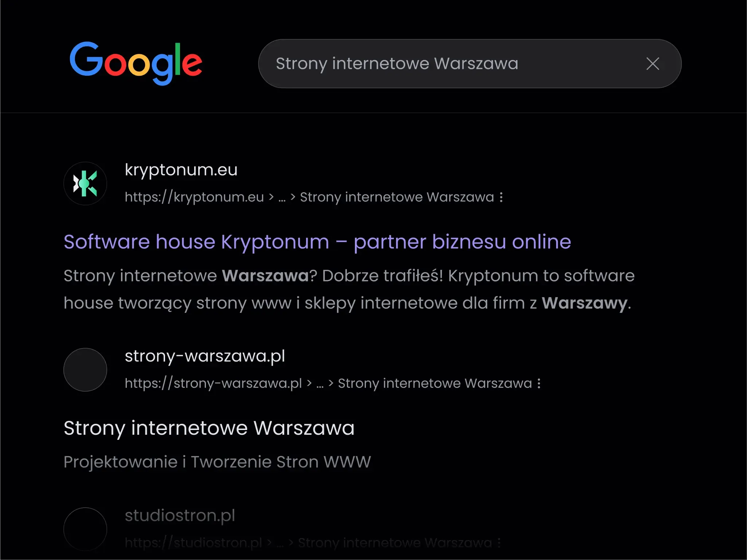Viewport: 747px width, 560px height.
Task: Open three-dot menu for studiostron.pl result
Action: (x=499, y=543)
